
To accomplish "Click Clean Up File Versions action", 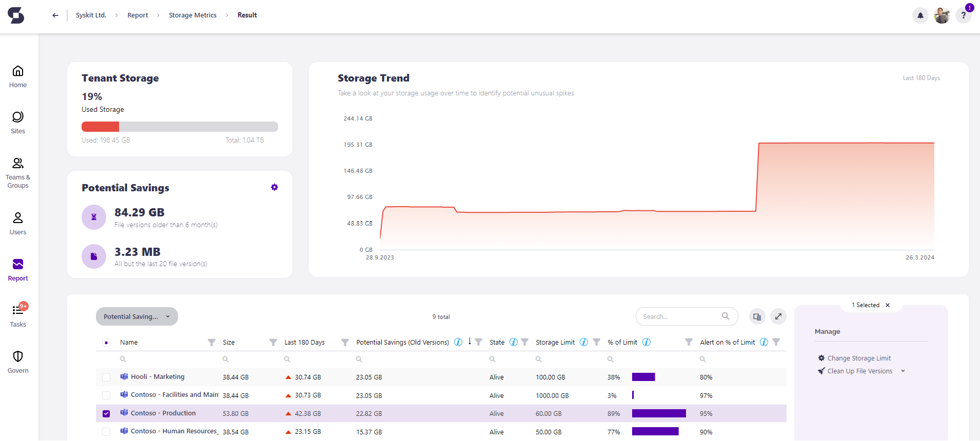I will 855,371.
